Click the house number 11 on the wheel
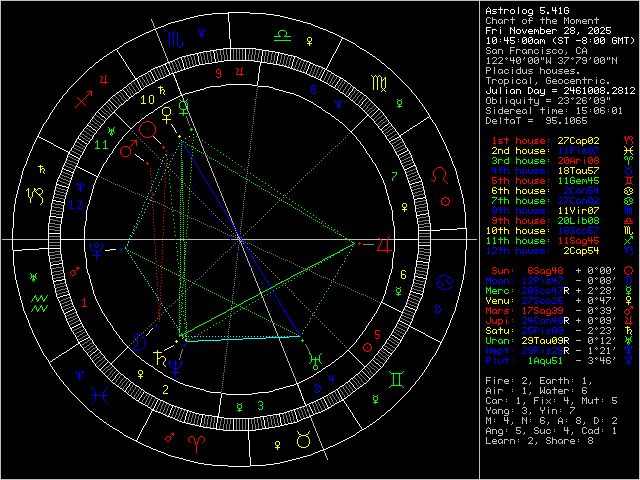The height and width of the screenshot is (480, 640). tap(101, 144)
